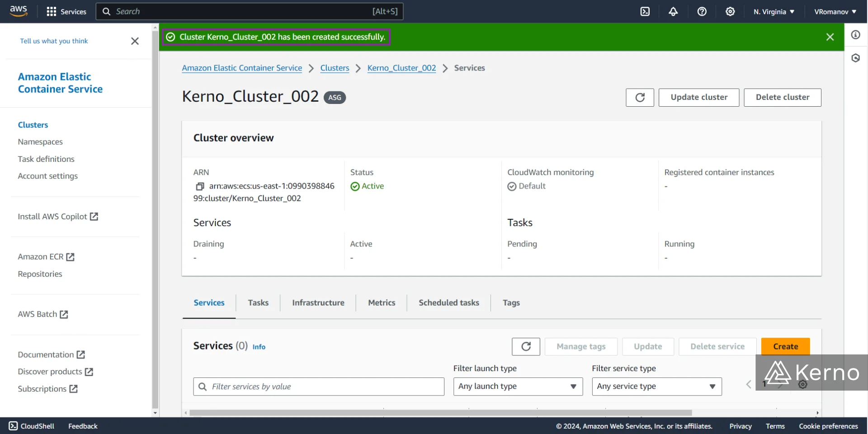Viewport: 868px width, 434px height.
Task: Click the external link icon by Discover products
Action: coord(89,372)
